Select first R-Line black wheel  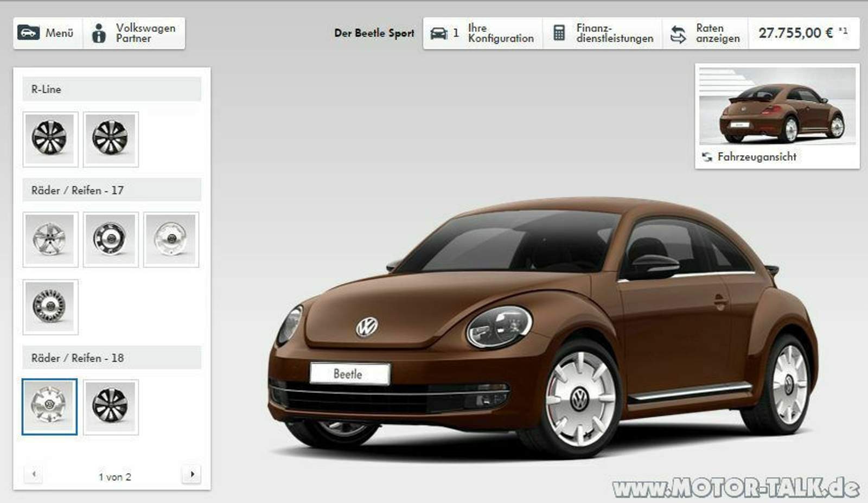50,139
